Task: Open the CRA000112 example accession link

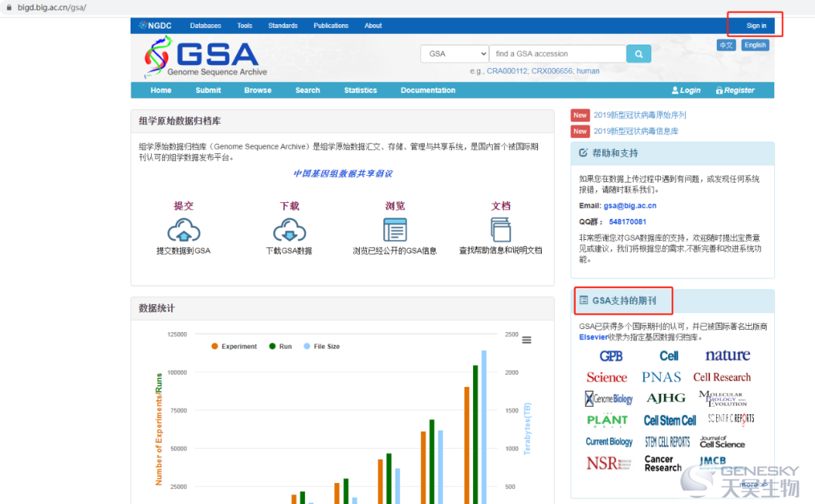Action: tap(506, 71)
